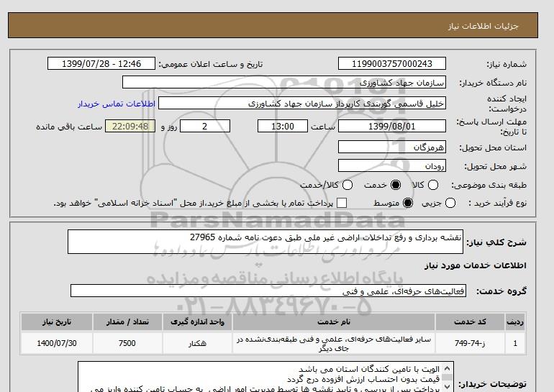This screenshot has width=554, height=392.
Task: Click the اطلاعات خدمات مورد نیاز section heading
Action: 475,265
